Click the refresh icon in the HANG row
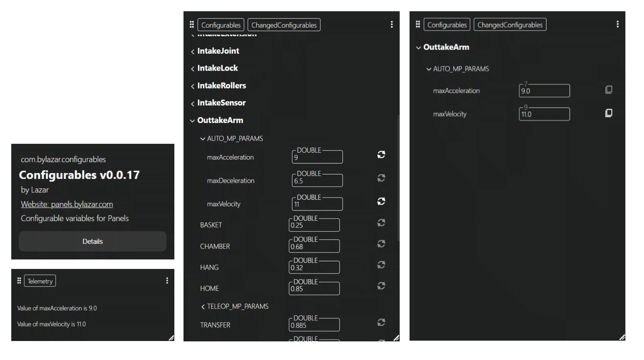The width and height of the screenshot is (644, 360). click(x=381, y=264)
